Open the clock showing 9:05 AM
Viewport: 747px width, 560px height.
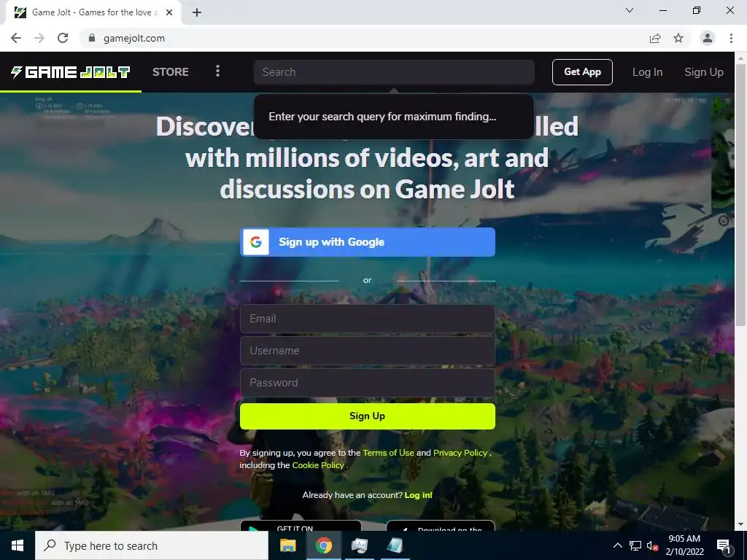684,545
